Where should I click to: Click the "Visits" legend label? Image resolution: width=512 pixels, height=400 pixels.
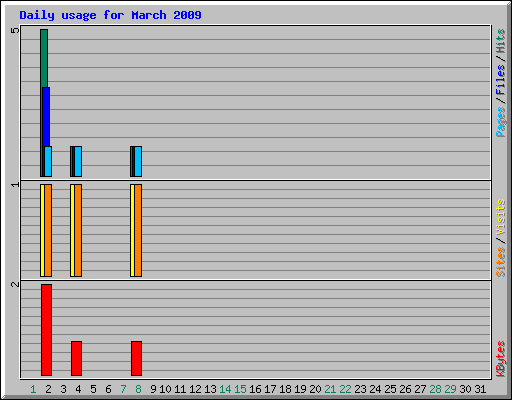[501, 217]
